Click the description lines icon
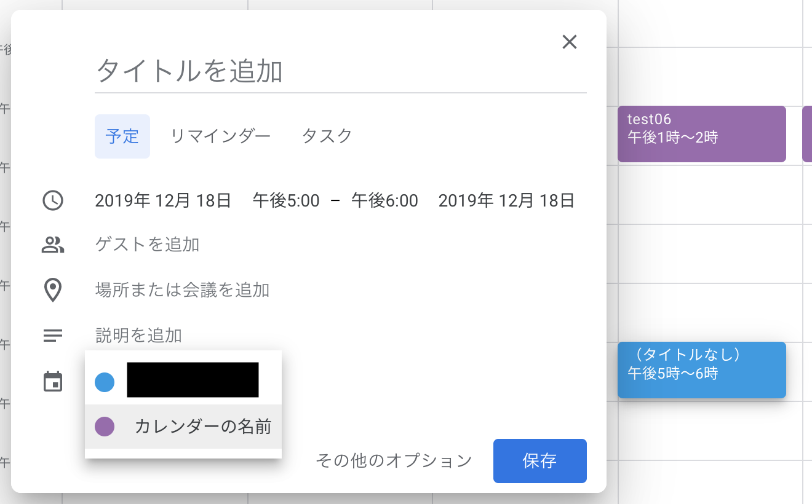The height and width of the screenshot is (504, 812). pyautogui.click(x=53, y=336)
